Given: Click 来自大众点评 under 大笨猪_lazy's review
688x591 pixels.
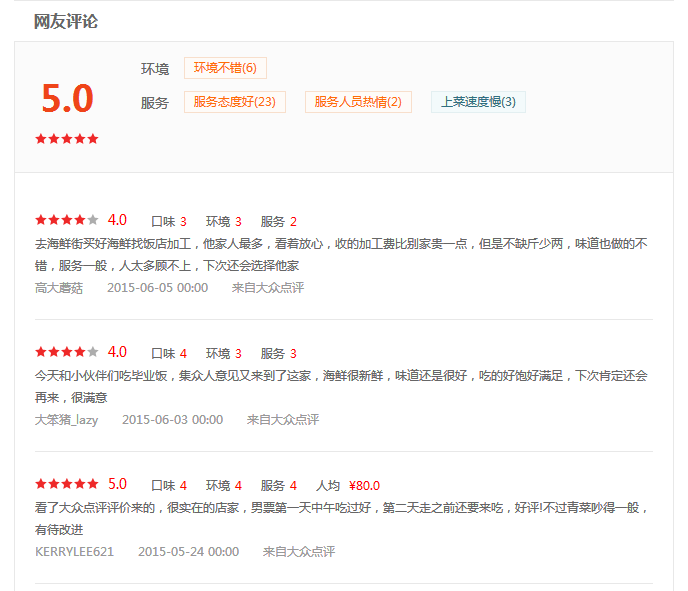Looking at the screenshot, I should [283, 420].
